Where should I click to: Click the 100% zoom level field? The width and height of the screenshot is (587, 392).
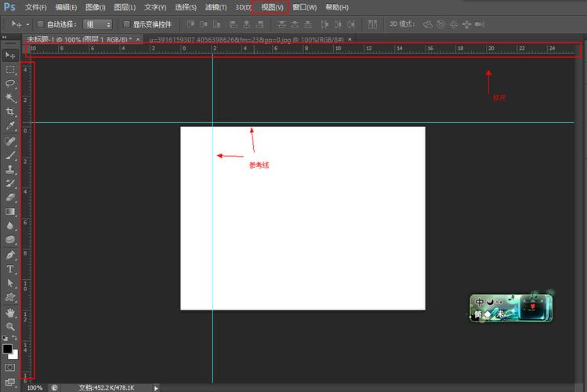coord(35,387)
